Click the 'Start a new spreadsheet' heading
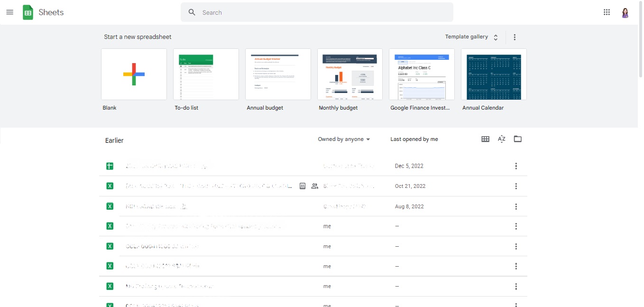Screen dimensions: 644x307 click(x=138, y=37)
